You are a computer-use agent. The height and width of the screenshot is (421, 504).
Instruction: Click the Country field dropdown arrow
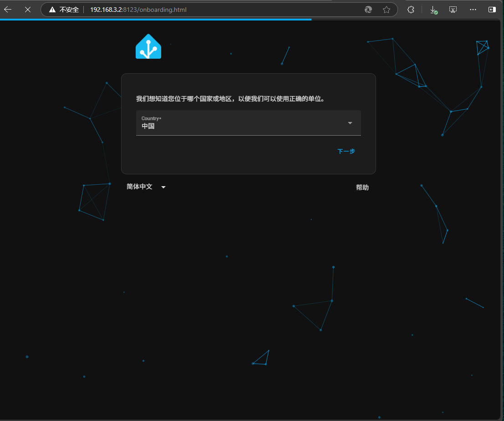(x=350, y=123)
